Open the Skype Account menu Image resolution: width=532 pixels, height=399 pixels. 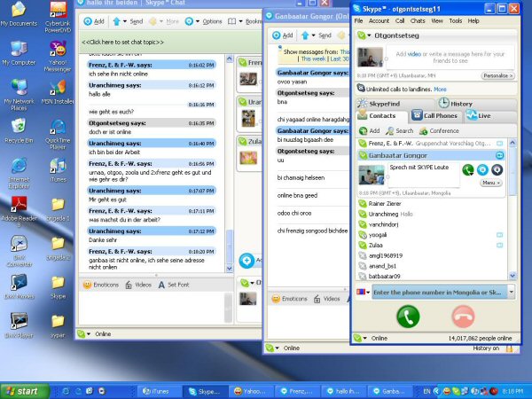coord(379,20)
